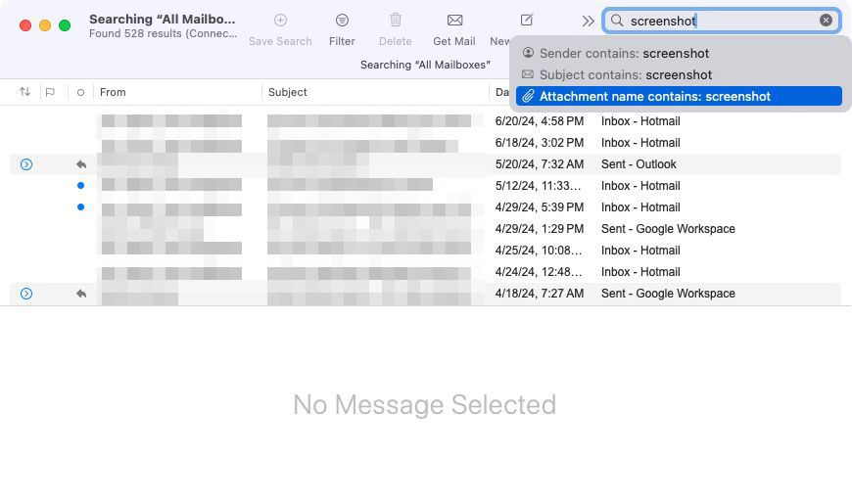Viewport: 852px width, 504px height.
Task: Click the magnifying glass in search field
Action: point(617,21)
